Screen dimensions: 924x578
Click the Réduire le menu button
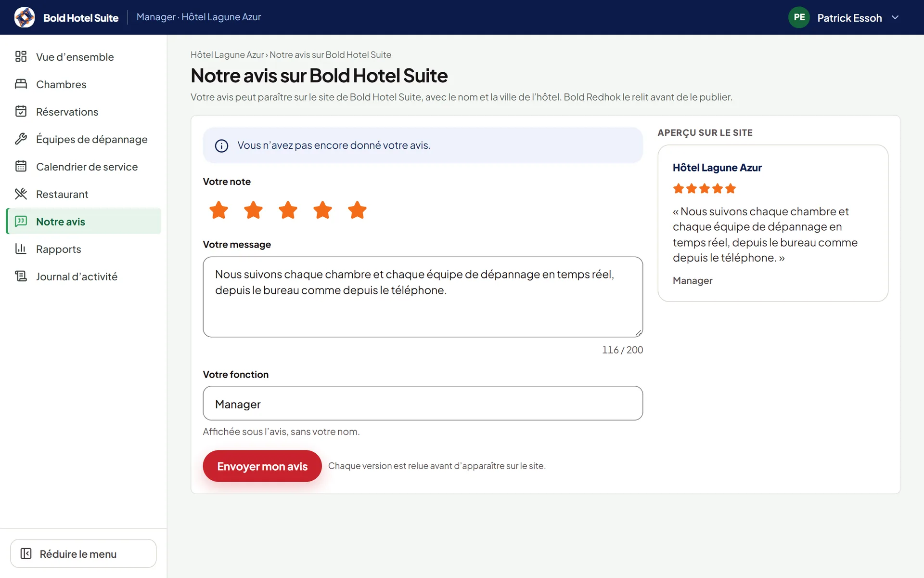(83, 553)
